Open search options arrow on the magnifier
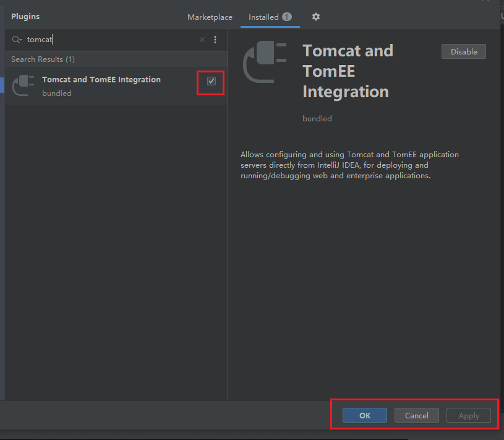 pos(22,39)
